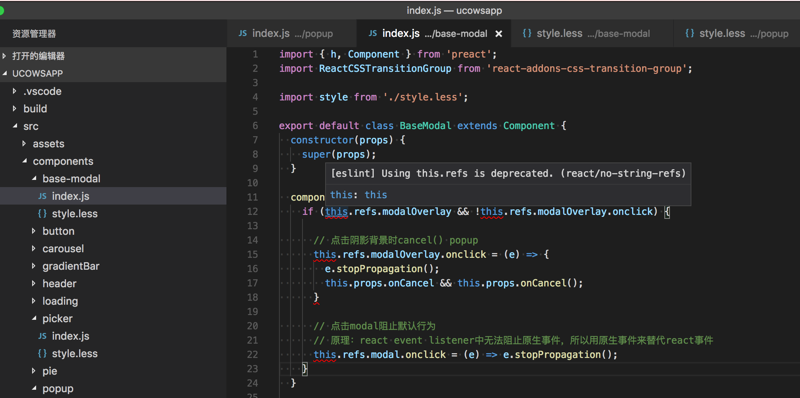
Task: Click the './style.less' import string
Action: pos(422,97)
